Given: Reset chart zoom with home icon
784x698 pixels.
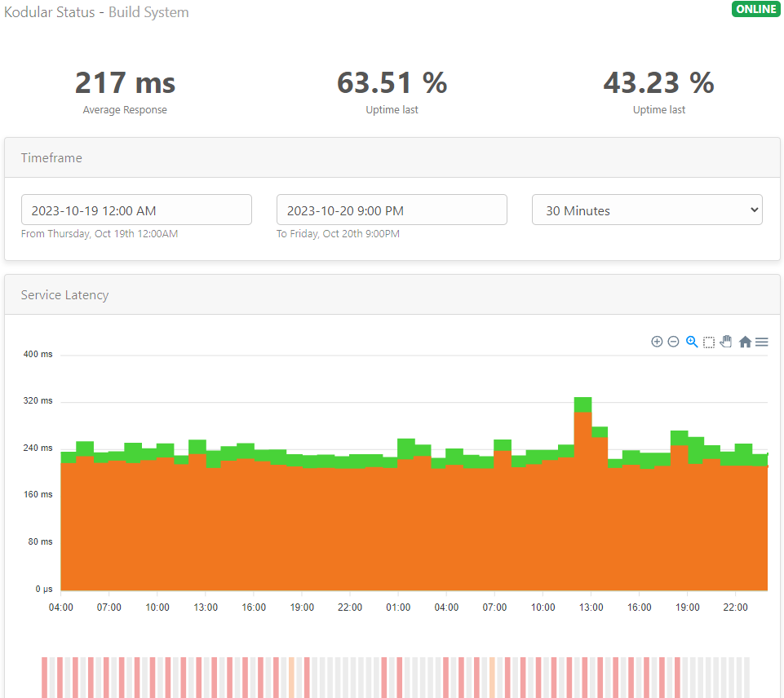Looking at the screenshot, I should 745,342.
